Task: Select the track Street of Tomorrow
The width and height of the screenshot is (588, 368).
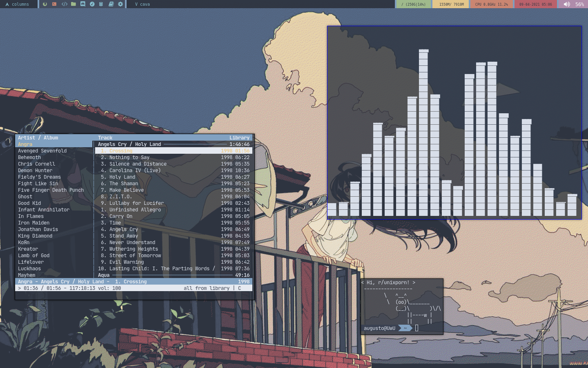Action: pyautogui.click(x=174, y=256)
